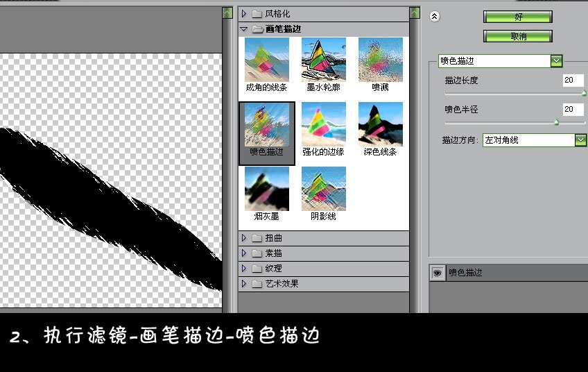Open the 艺术效果 filter category
This screenshot has height=372, width=588.
click(244, 284)
